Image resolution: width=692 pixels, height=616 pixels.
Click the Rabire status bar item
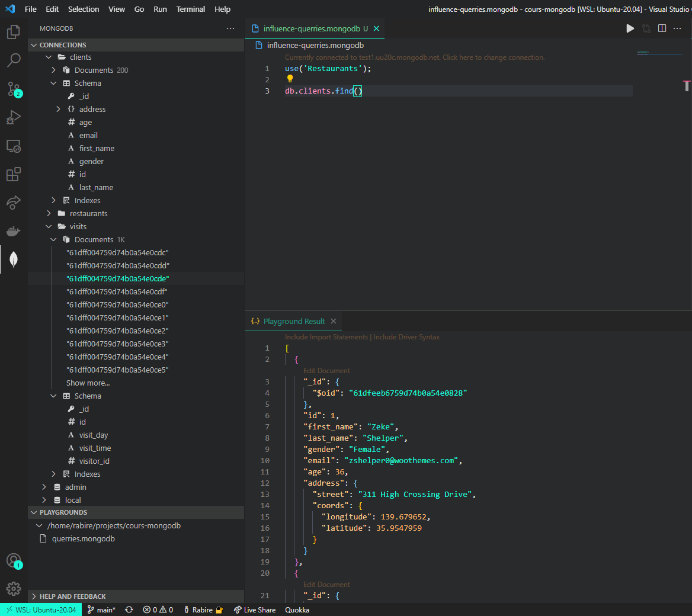[203, 610]
